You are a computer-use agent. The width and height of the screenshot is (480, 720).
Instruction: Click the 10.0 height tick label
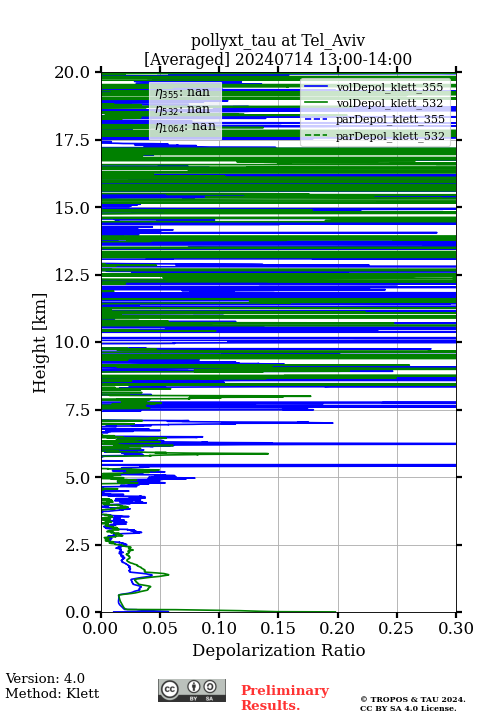(x=72, y=342)
